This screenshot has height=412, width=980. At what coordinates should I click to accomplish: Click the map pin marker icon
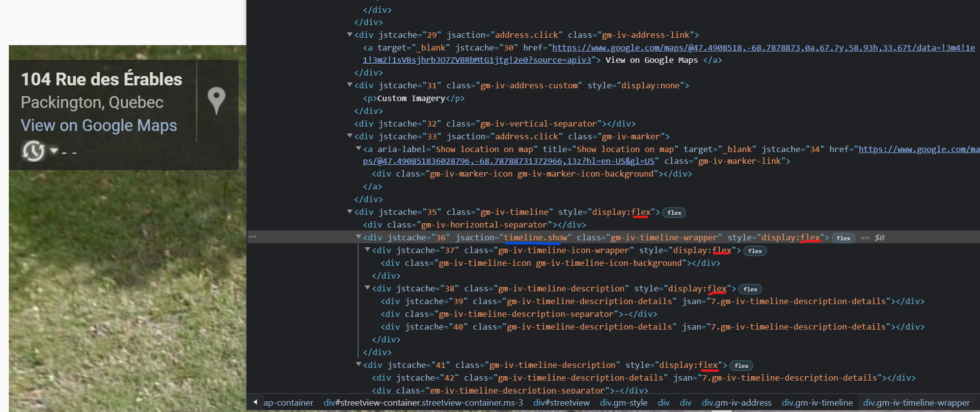(216, 100)
